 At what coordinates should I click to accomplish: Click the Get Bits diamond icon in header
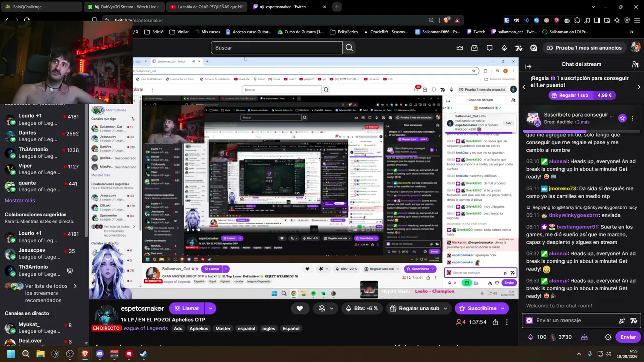[x=504, y=48]
